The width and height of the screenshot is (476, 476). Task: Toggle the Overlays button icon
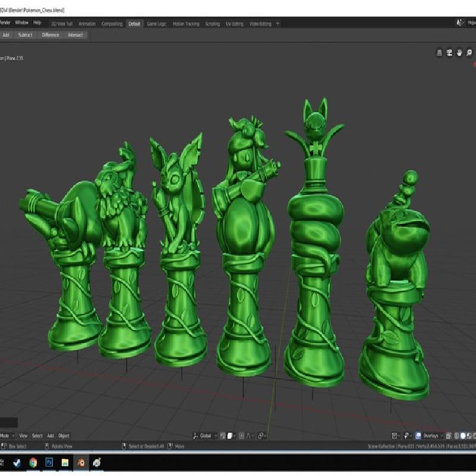418,436
